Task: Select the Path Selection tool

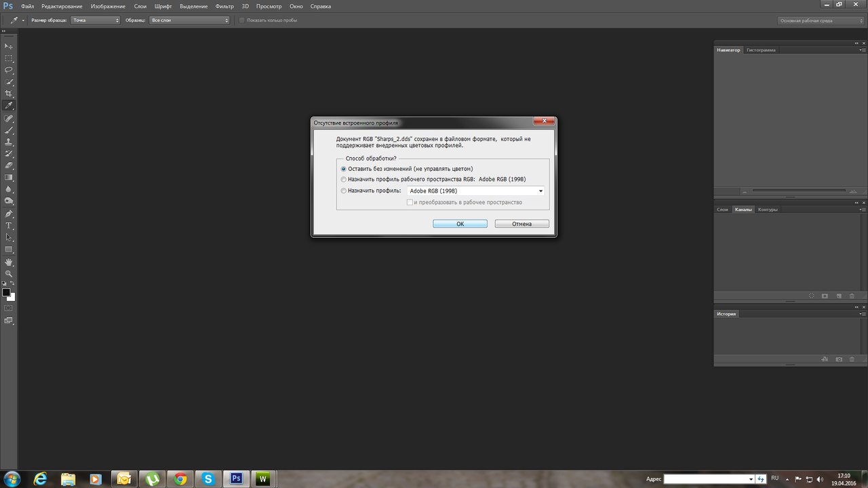Action: click(9, 237)
